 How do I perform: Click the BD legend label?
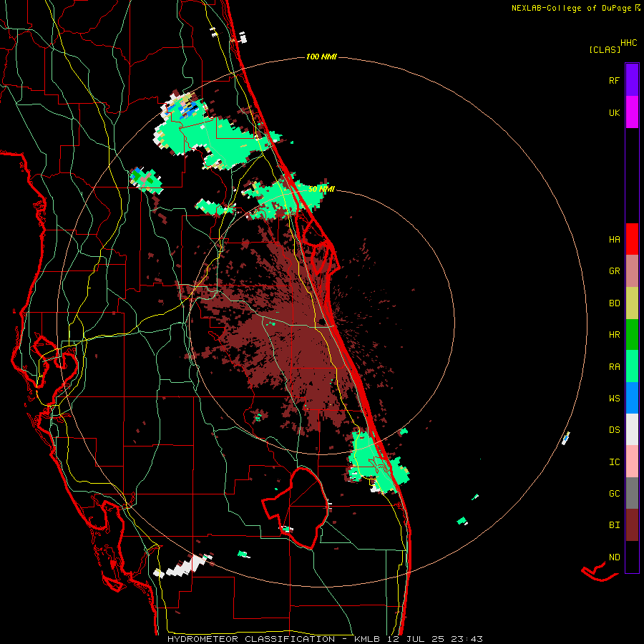[x=614, y=303]
